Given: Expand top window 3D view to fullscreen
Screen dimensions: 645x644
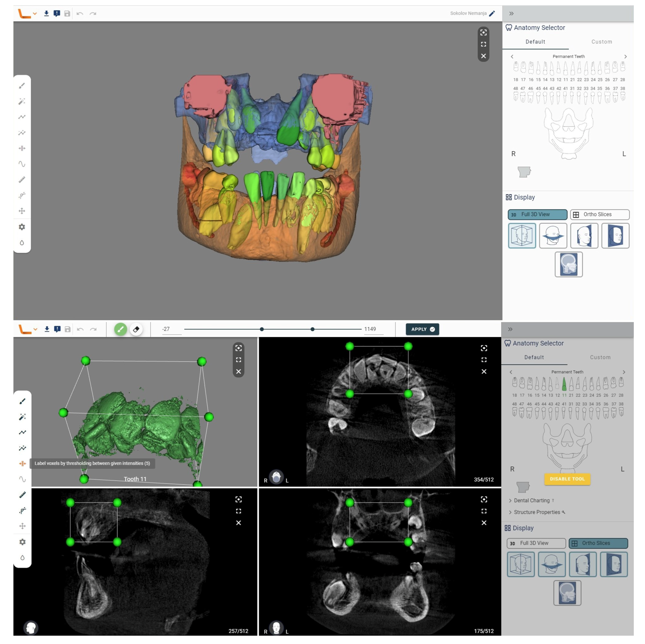Looking at the screenshot, I should (483, 44).
